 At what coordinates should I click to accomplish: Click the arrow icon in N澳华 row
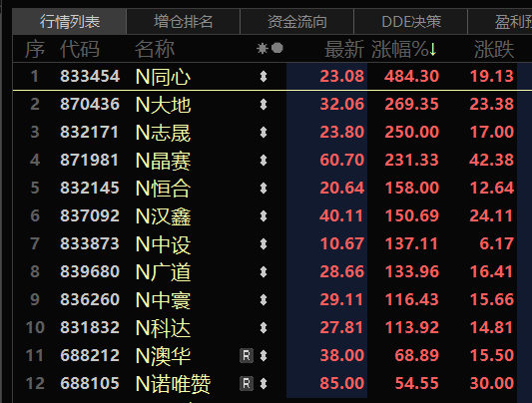pyautogui.click(x=264, y=355)
